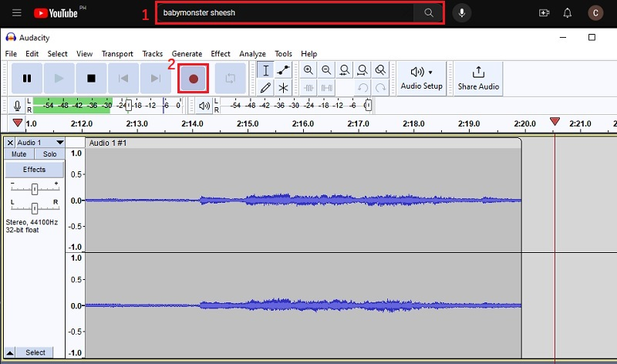
Task: Open the File menu
Action: point(11,53)
